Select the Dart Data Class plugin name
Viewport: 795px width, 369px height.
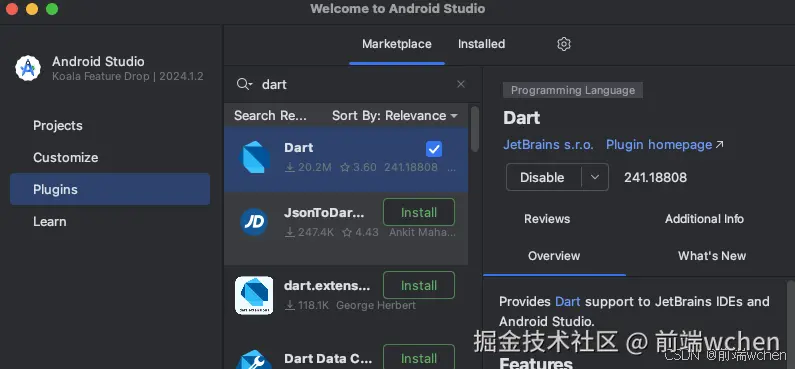coord(329,358)
